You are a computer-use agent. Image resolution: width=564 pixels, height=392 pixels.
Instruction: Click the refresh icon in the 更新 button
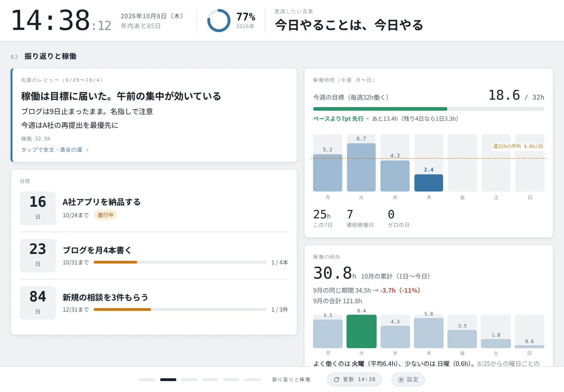336,380
